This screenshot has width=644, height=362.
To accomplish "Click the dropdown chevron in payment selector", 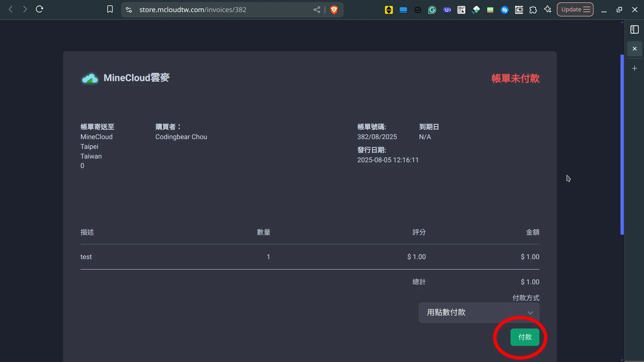I will [530, 313].
